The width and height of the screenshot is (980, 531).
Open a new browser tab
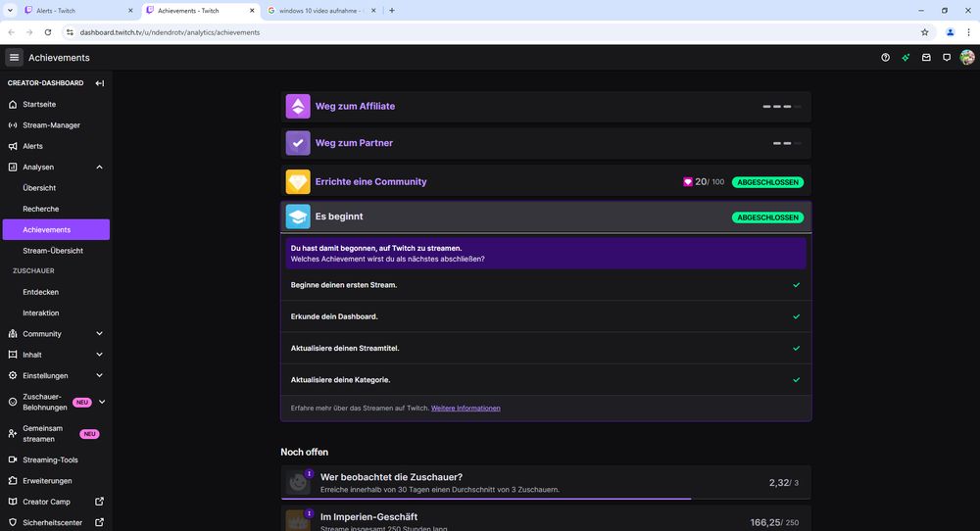(x=392, y=11)
